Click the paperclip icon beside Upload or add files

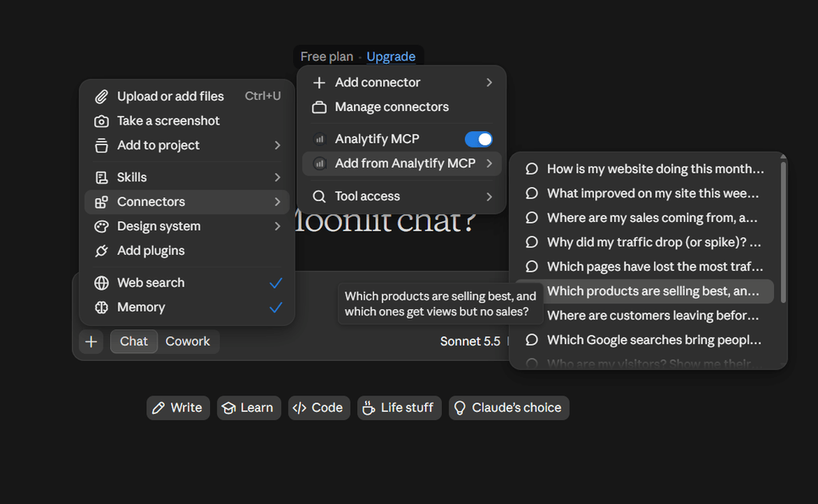[101, 97]
